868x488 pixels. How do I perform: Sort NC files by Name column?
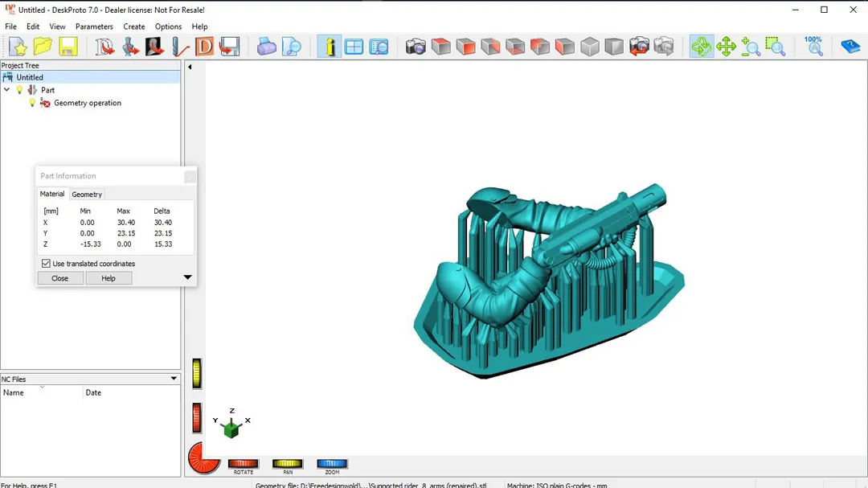[42, 392]
